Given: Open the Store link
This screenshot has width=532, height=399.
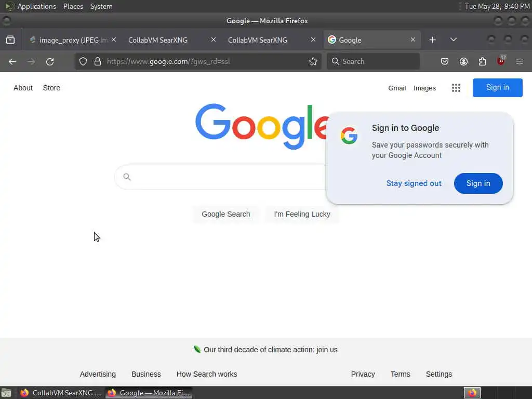Looking at the screenshot, I should (x=51, y=88).
